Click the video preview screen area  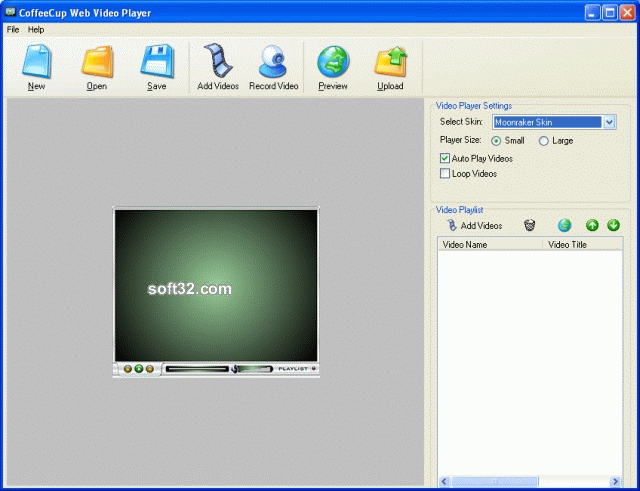coord(216,285)
